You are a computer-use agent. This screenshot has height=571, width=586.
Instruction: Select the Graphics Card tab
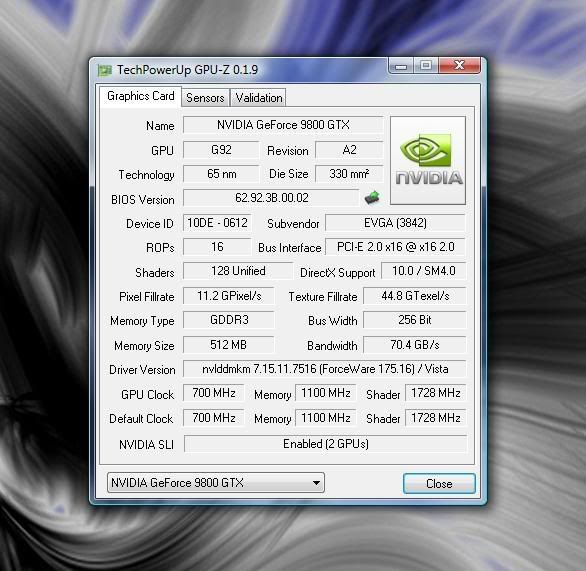click(x=141, y=96)
